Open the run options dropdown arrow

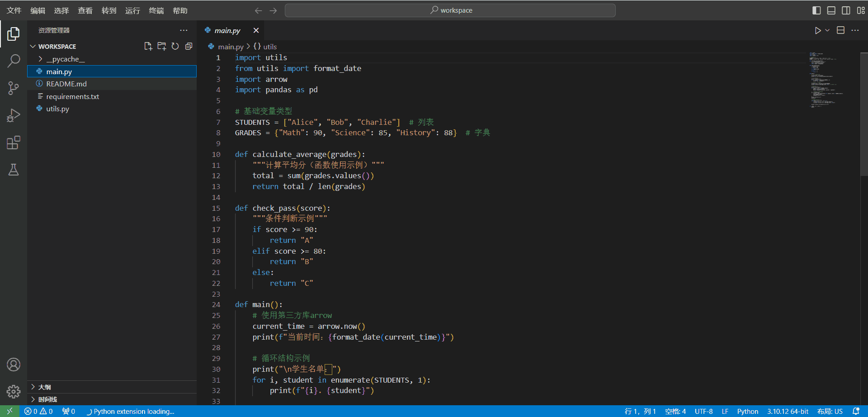tap(827, 30)
